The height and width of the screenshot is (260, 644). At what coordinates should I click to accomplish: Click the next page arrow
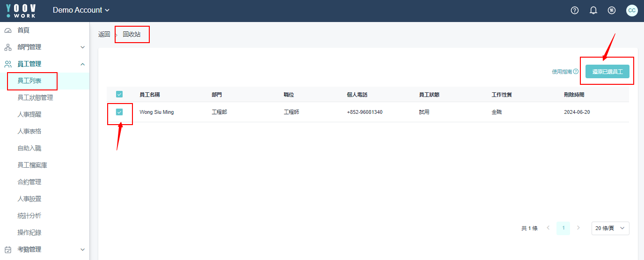click(578, 228)
